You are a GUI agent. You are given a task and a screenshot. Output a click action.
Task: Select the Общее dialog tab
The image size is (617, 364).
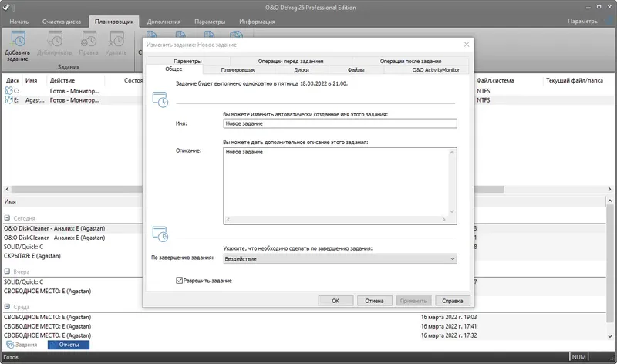[x=174, y=69]
